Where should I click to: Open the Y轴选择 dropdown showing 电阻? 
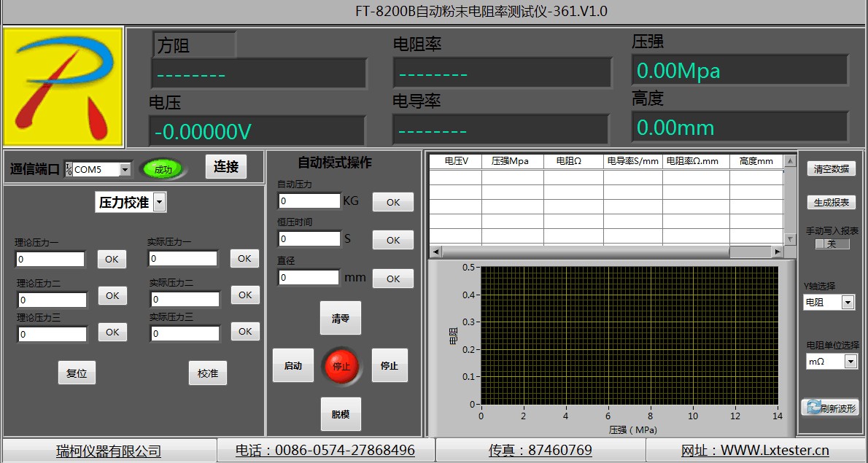(x=848, y=302)
